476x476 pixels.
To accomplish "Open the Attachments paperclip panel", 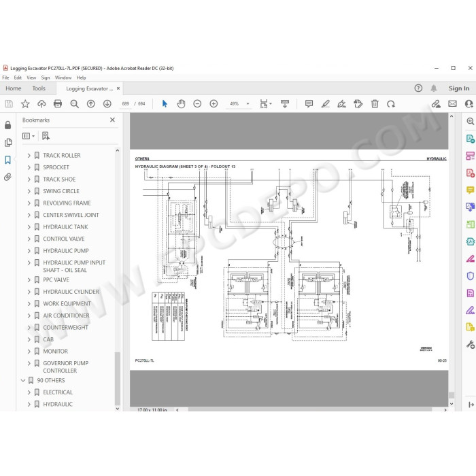I will pyautogui.click(x=8, y=177).
